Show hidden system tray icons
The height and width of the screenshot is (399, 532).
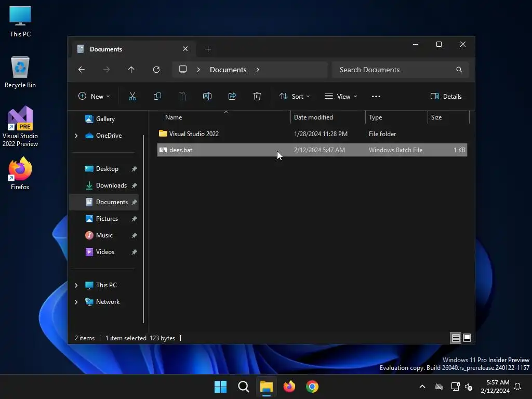point(422,387)
